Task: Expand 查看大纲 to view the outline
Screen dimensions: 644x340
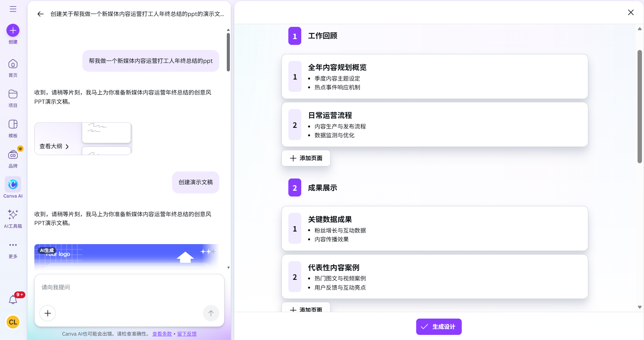Action: point(53,146)
